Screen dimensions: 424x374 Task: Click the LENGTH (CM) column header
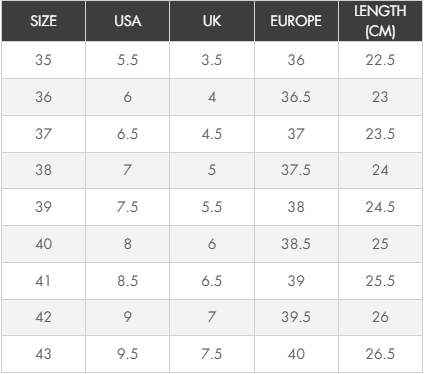[380, 21]
